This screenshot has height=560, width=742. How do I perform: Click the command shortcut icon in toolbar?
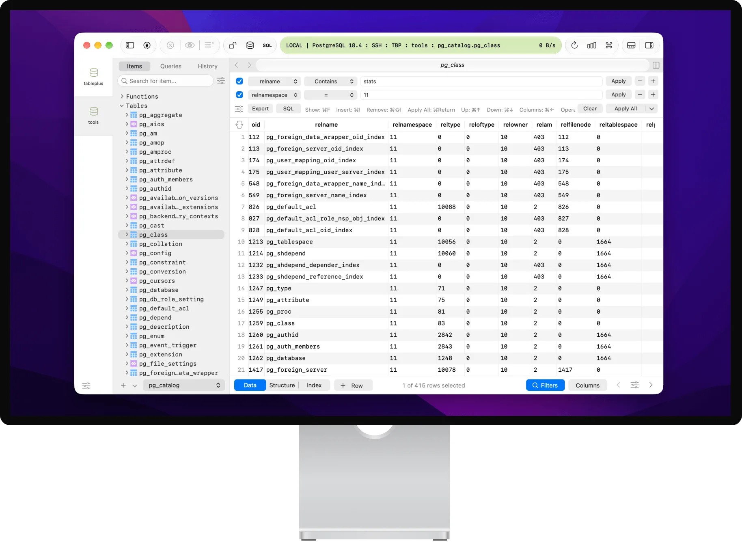click(x=609, y=45)
